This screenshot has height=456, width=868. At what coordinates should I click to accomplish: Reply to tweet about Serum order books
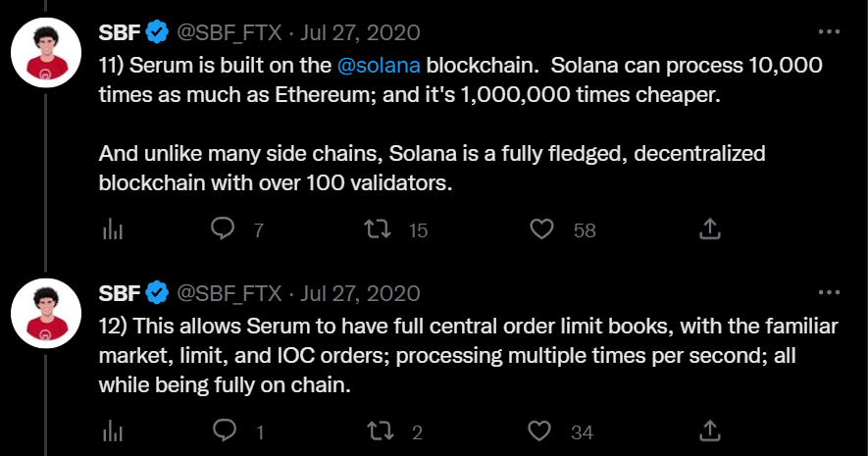225,431
